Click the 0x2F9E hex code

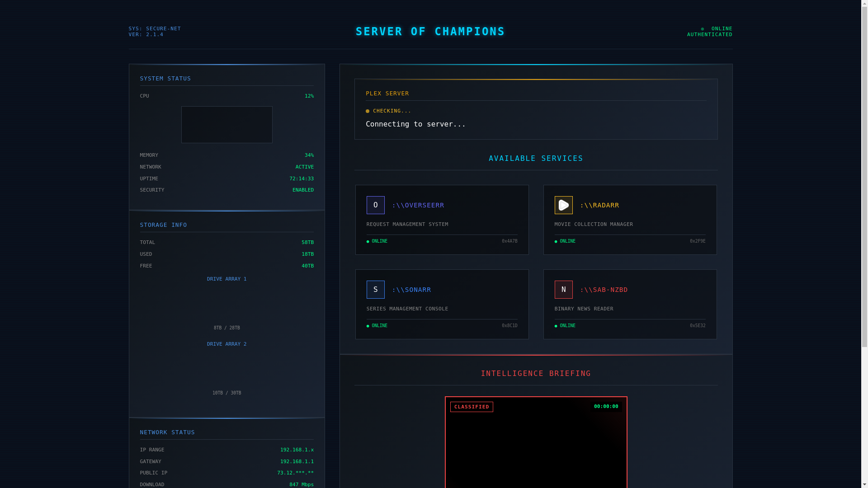(698, 241)
